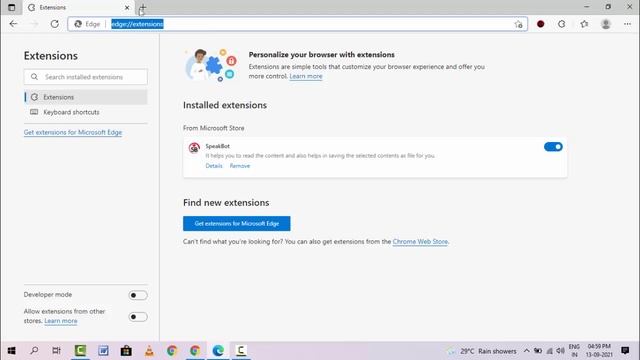Go back using the browser back arrow
Viewport: 640px width, 360px height.
(x=13, y=24)
